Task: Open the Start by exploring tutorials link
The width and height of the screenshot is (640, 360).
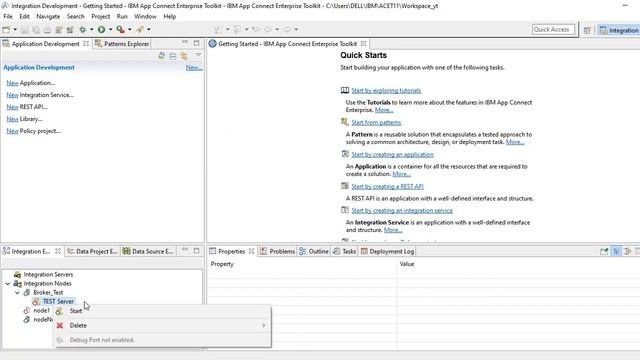Action: pyautogui.click(x=386, y=91)
